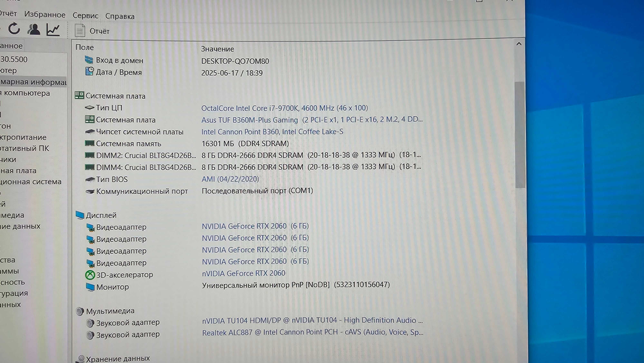Select the ртативный ПК tree item
Screen dimensions: 644x363
point(24,148)
